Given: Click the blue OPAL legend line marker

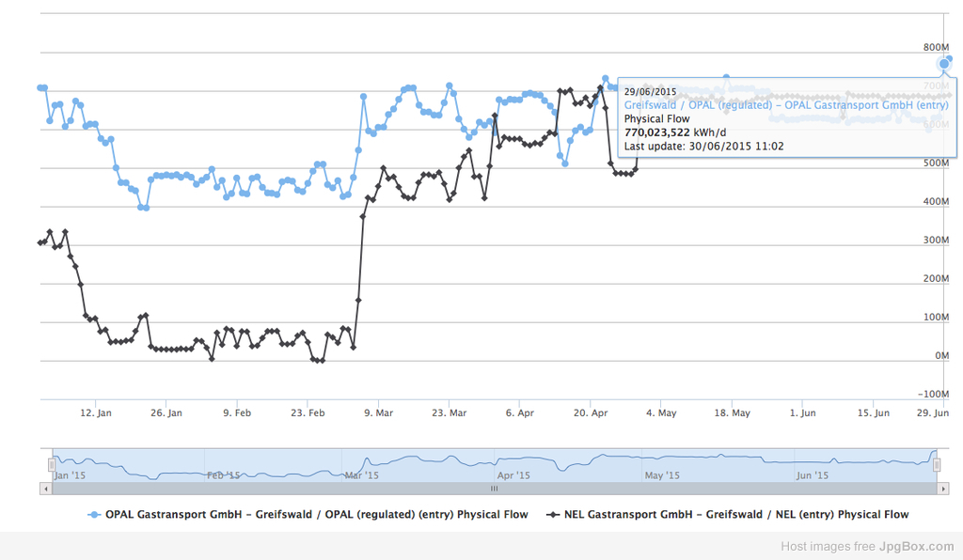Looking at the screenshot, I should pos(93,515).
